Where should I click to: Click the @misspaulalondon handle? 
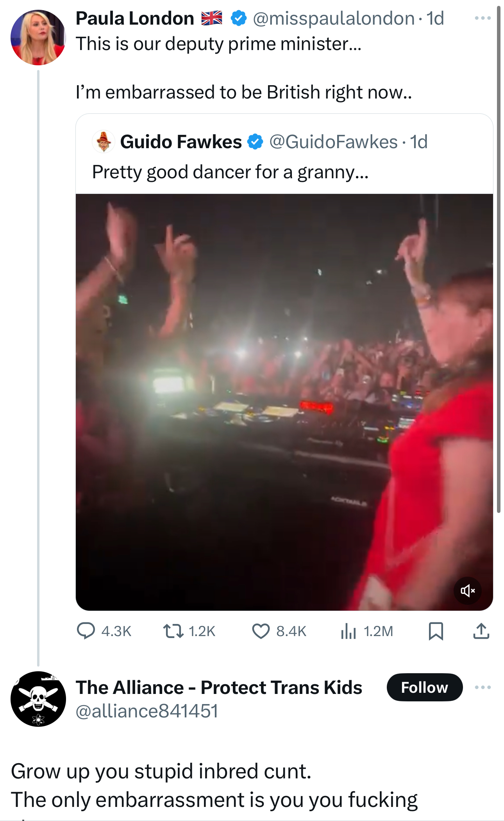coord(334,18)
